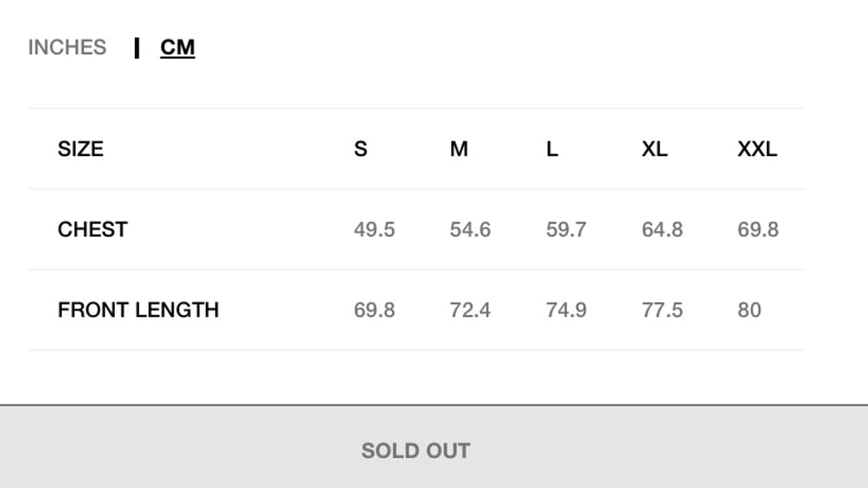Viewport: 868px width, 488px height.
Task: Click chest value 64.8 for size XL
Action: [x=662, y=229]
